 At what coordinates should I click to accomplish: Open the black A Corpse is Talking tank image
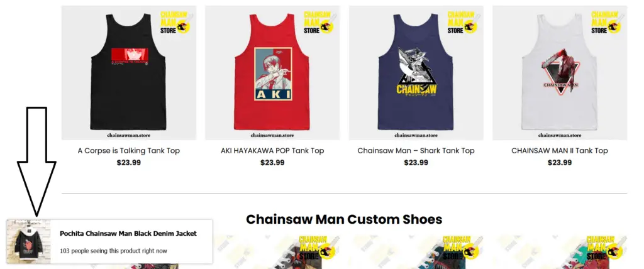[128, 73]
